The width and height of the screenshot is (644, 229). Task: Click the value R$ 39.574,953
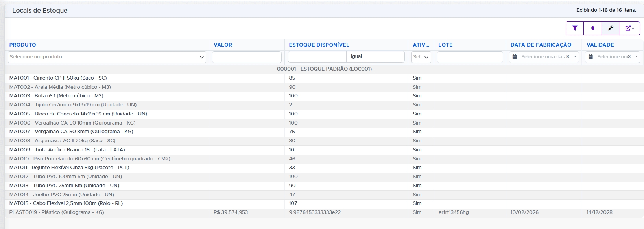[231, 212]
